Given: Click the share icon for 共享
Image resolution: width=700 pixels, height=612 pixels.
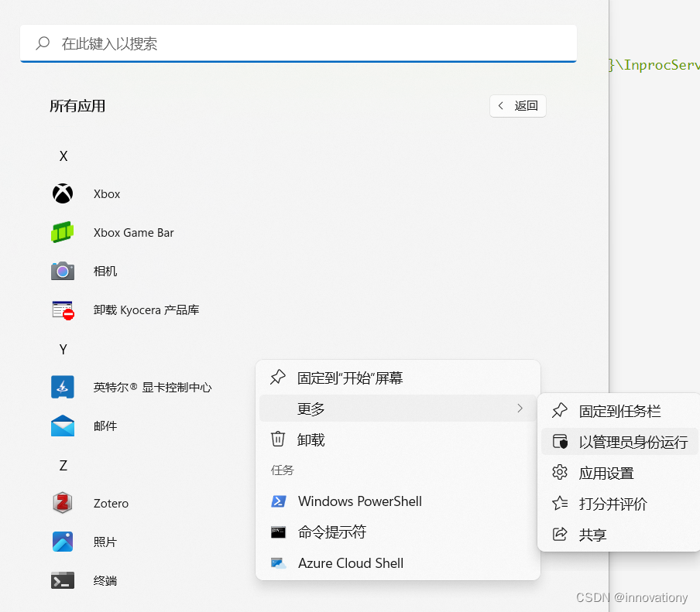Looking at the screenshot, I should [560, 534].
